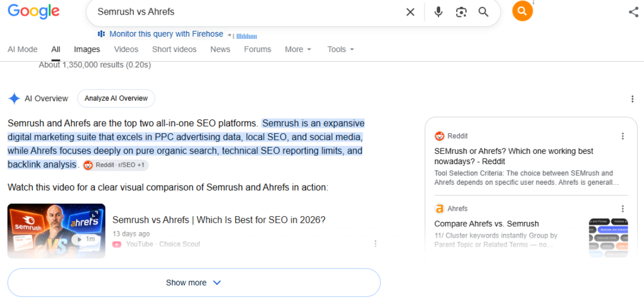Click the Tool Selection Criteria snippet text

click(x=526, y=178)
